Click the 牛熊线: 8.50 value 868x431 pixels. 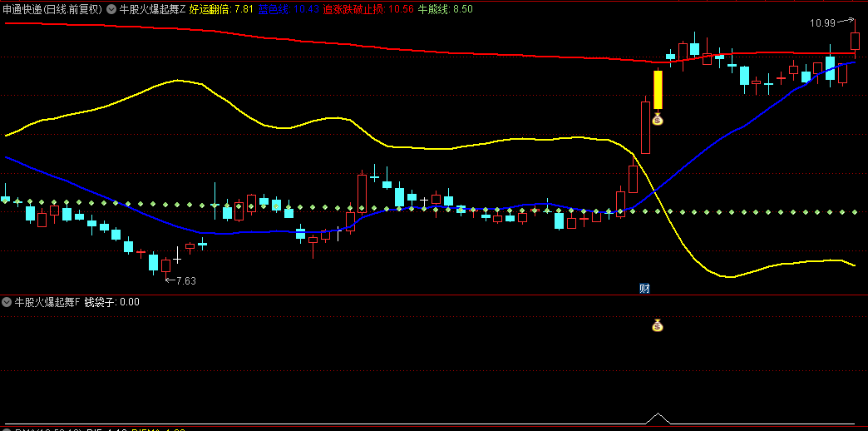coord(445,9)
